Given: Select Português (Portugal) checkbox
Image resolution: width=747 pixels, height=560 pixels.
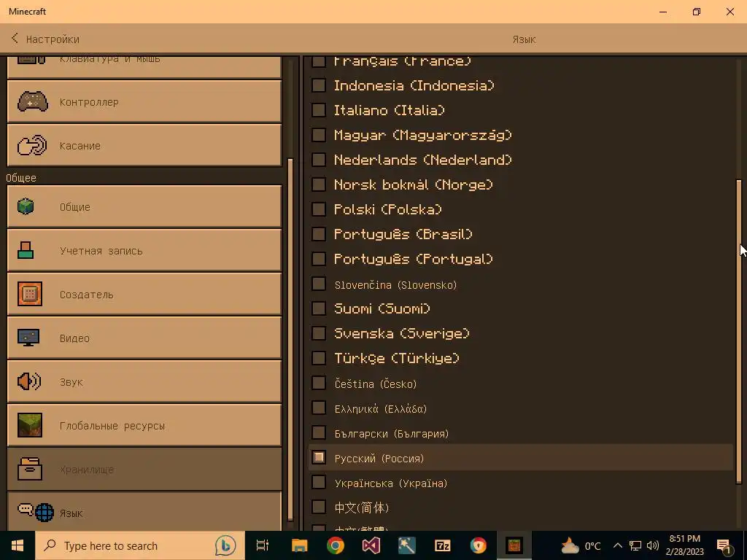Looking at the screenshot, I should [318, 259].
